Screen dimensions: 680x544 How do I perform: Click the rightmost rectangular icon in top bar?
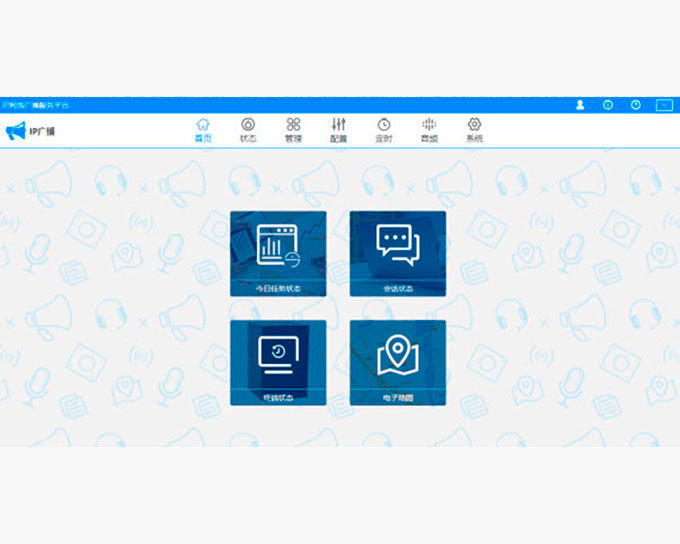pyautogui.click(x=664, y=105)
